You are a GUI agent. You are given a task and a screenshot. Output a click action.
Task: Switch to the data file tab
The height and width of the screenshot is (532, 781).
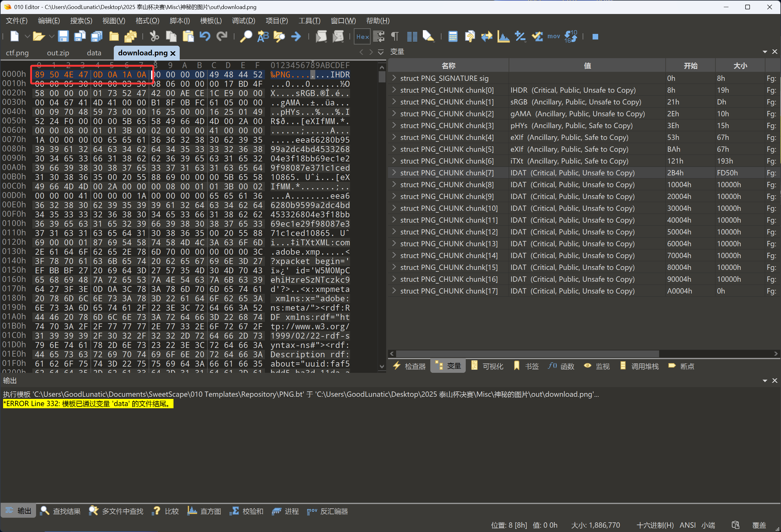[94, 53]
